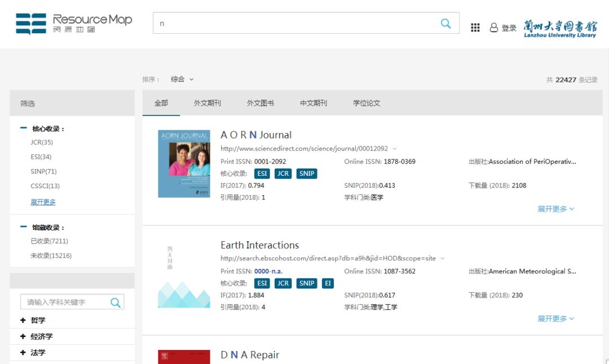Click the user login icon
Image resolution: width=609 pixels, height=364 pixels.
point(493,28)
